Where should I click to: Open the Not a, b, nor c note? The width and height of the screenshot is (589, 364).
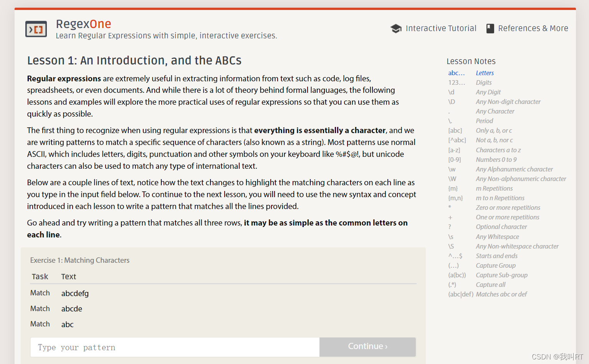(494, 140)
